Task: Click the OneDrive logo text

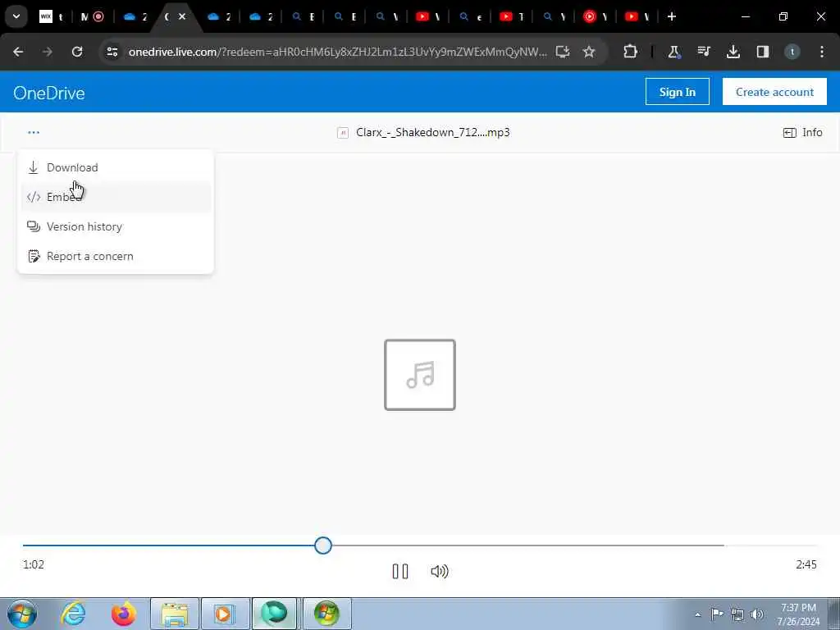Action: coord(49,94)
